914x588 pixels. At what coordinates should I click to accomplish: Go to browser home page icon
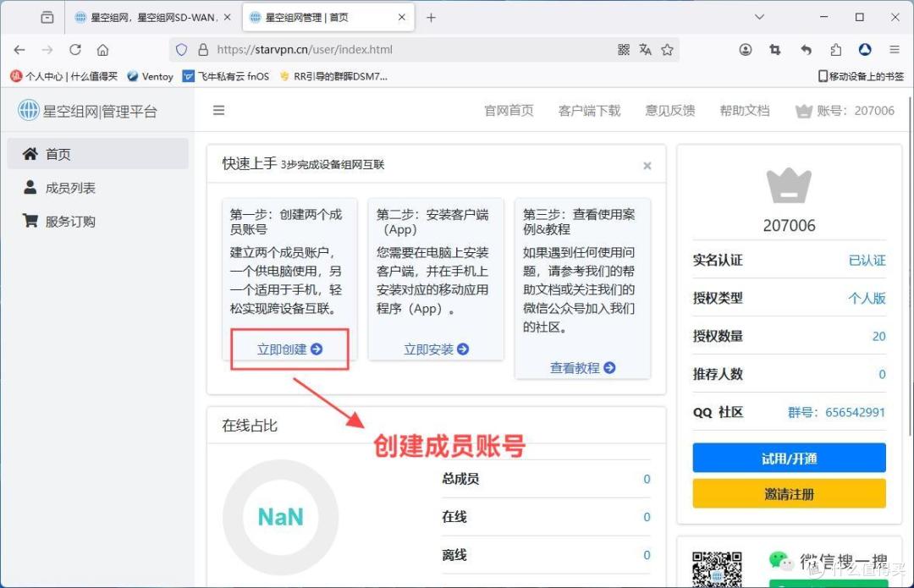point(102,50)
